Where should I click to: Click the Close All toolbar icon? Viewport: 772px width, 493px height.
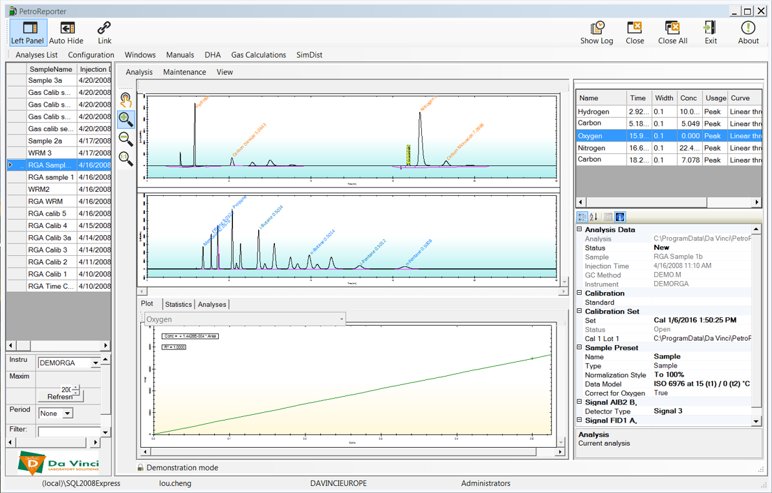pos(673,33)
